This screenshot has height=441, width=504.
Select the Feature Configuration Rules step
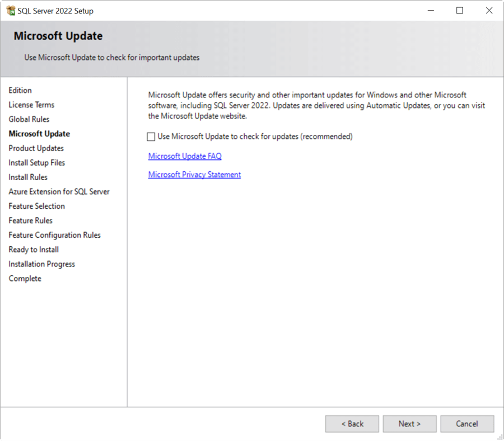[x=54, y=235]
